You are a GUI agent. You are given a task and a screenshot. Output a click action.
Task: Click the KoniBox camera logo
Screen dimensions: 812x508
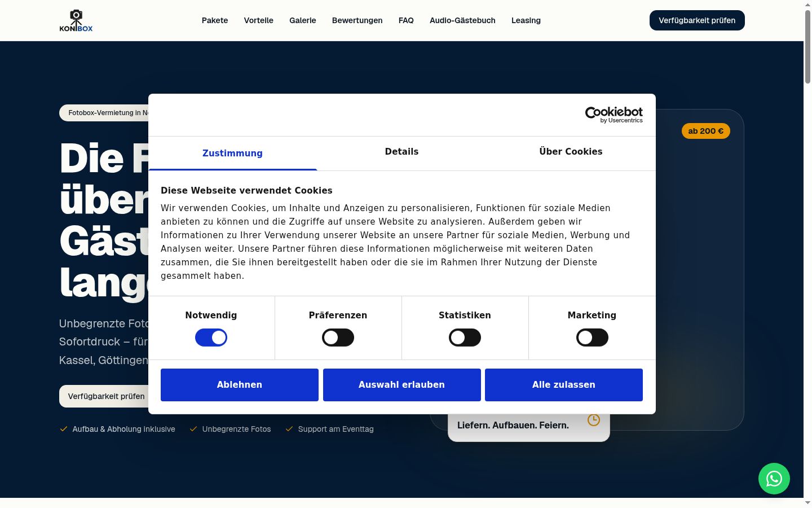(x=76, y=20)
